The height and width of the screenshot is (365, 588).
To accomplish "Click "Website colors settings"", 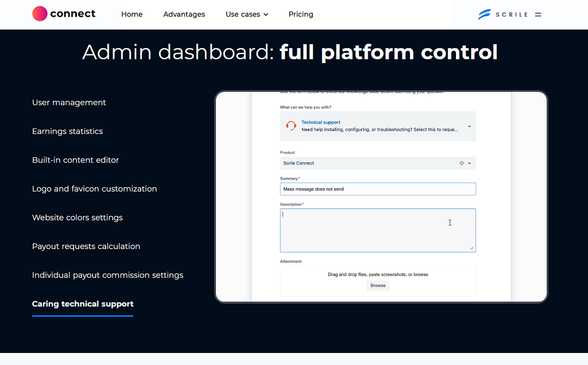I will (x=77, y=217).
